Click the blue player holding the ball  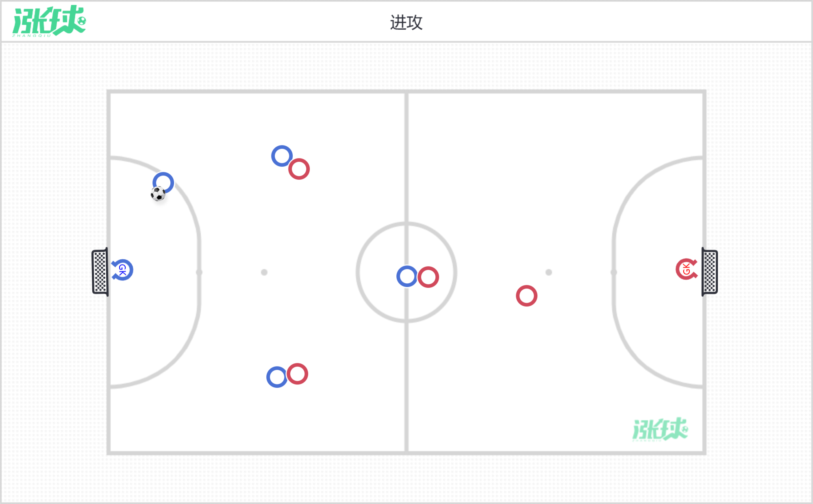click(163, 183)
